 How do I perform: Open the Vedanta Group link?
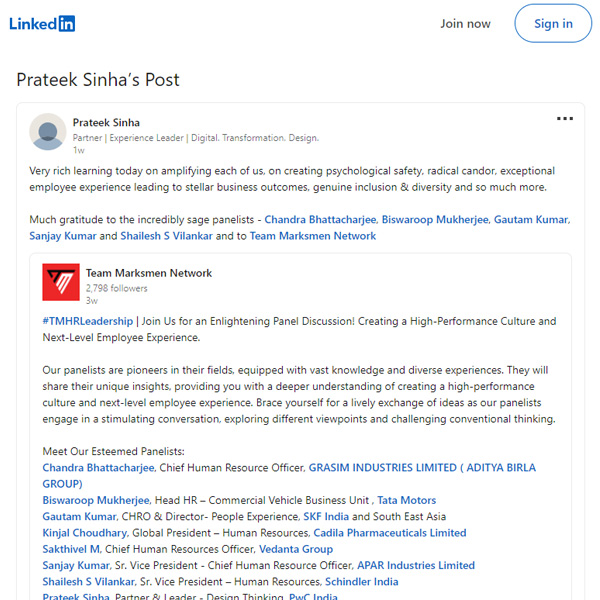click(296, 549)
